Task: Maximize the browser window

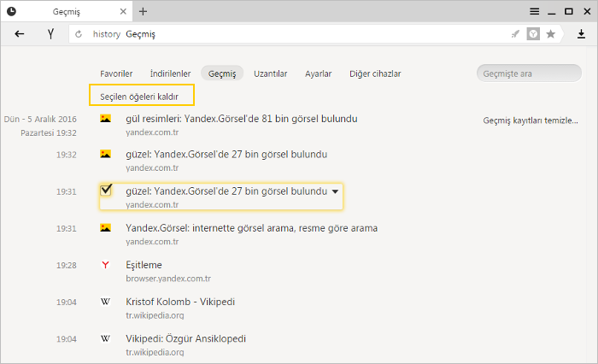Action: coord(569,11)
